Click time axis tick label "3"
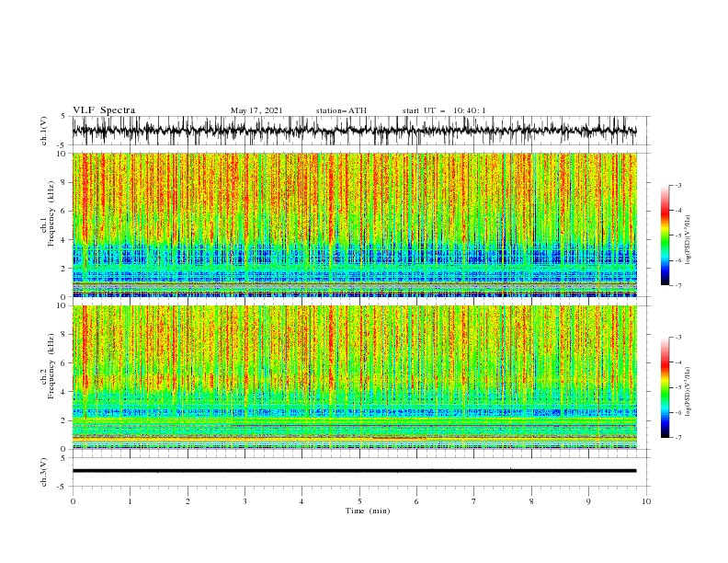The width and height of the screenshot is (728, 563). pos(245,501)
